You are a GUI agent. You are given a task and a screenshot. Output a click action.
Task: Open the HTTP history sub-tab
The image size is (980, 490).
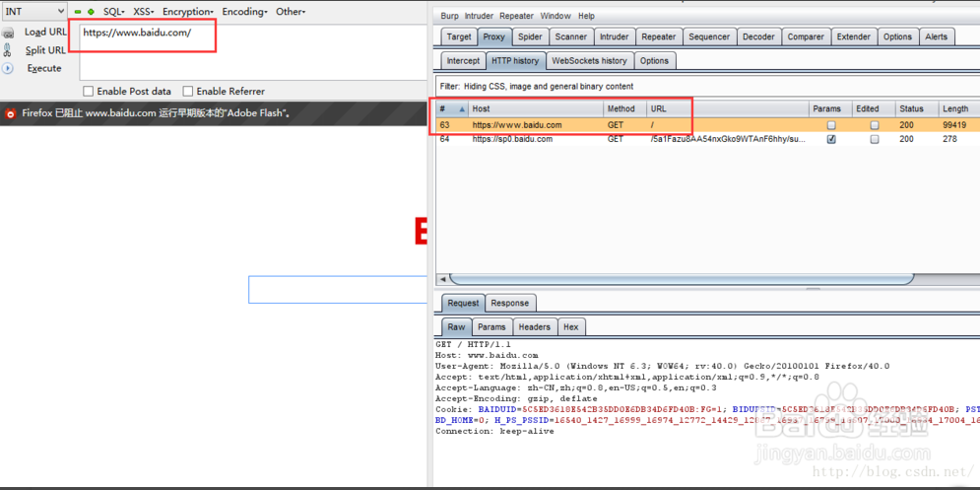click(x=515, y=61)
